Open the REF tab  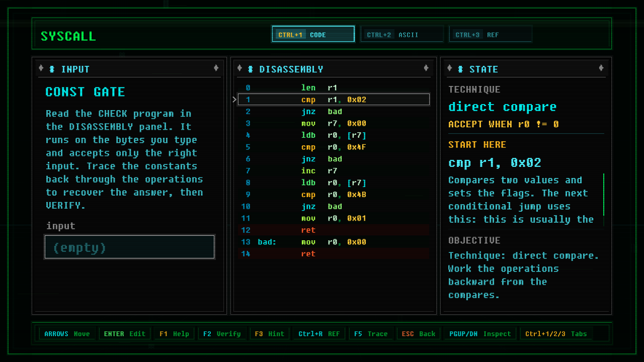[x=490, y=34]
